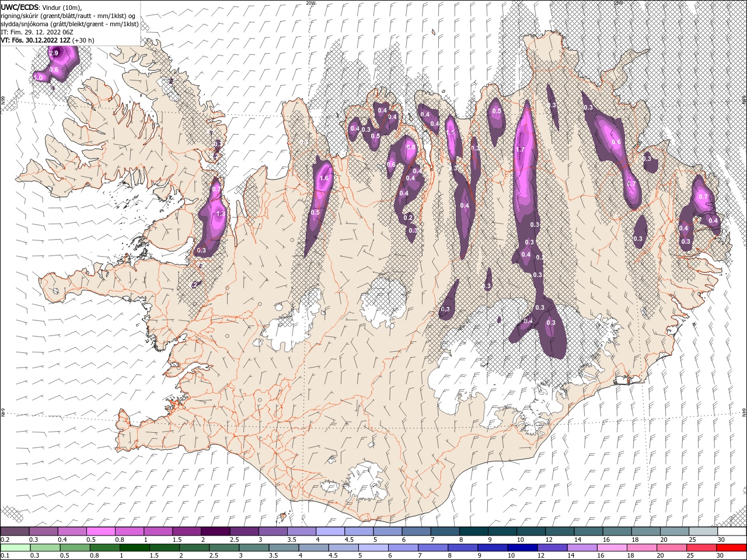
Task: Click the lavender 4 swatch in upper legend
Action: pyautogui.click(x=330, y=531)
